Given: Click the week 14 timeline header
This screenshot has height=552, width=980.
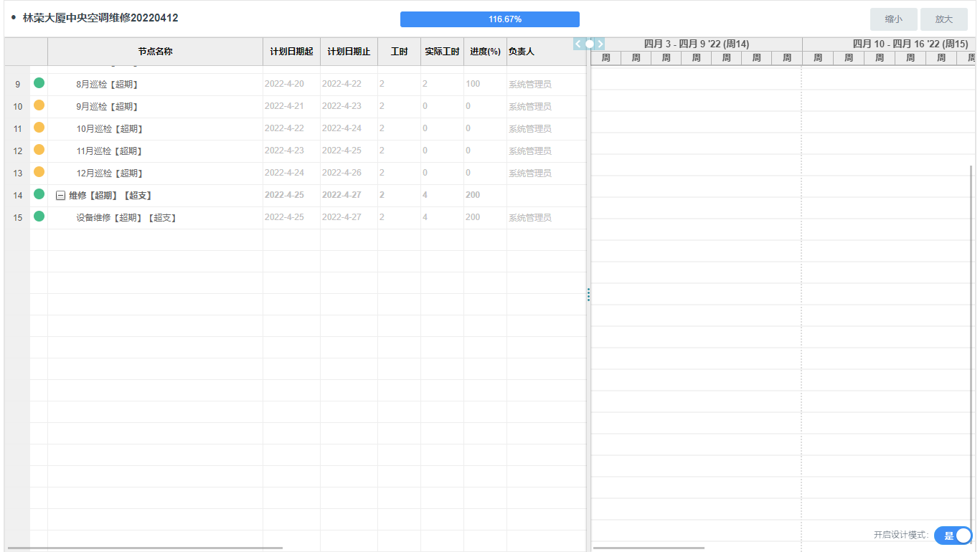Looking at the screenshot, I should coord(696,44).
